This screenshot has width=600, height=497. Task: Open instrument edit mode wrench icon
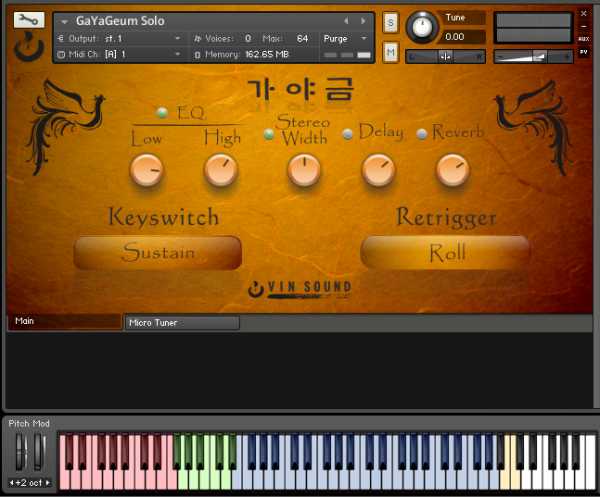29,20
